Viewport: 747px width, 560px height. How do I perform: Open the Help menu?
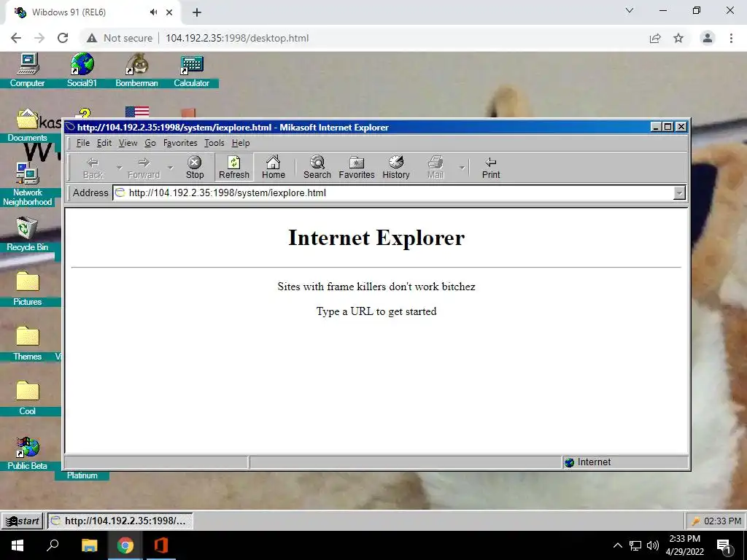pyautogui.click(x=241, y=143)
